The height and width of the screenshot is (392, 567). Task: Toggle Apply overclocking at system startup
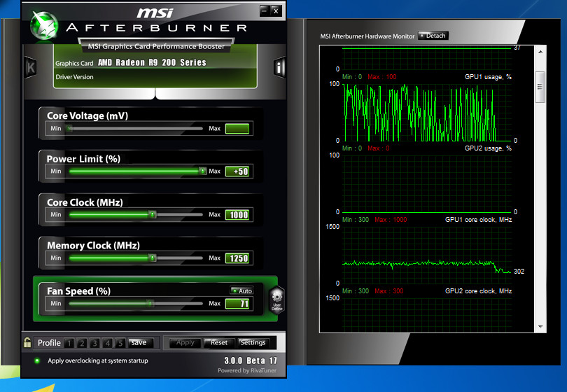coord(37,360)
